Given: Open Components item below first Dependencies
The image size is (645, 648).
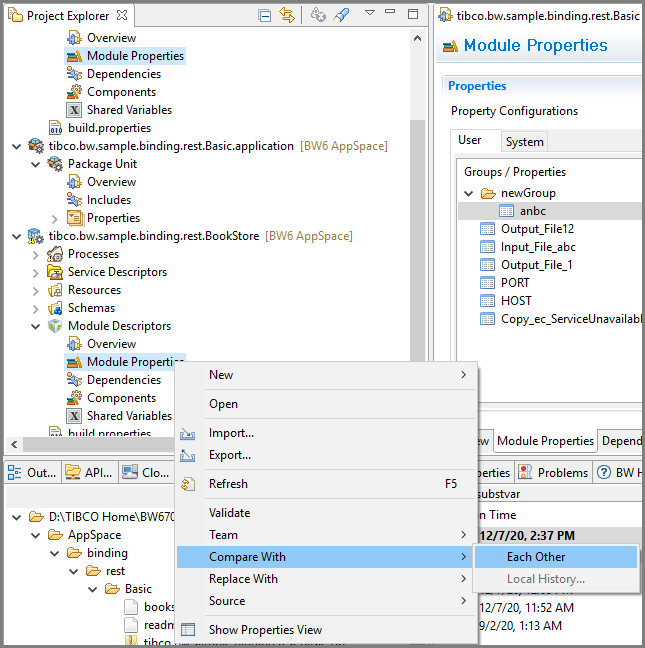Looking at the screenshot, I should [x=121, y=92].
